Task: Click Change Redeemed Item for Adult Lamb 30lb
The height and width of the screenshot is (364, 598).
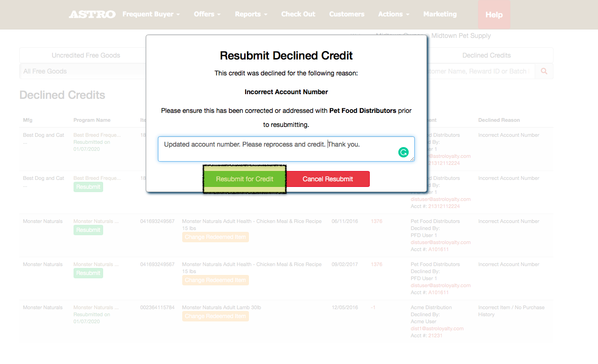Action: pos(215,316)
